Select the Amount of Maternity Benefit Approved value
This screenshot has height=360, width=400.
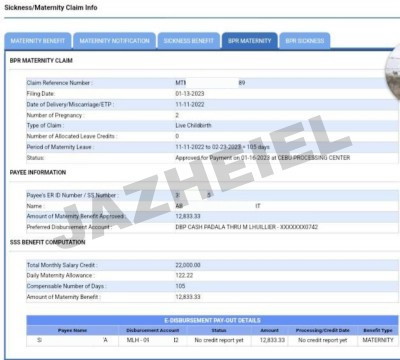point(188,216)
